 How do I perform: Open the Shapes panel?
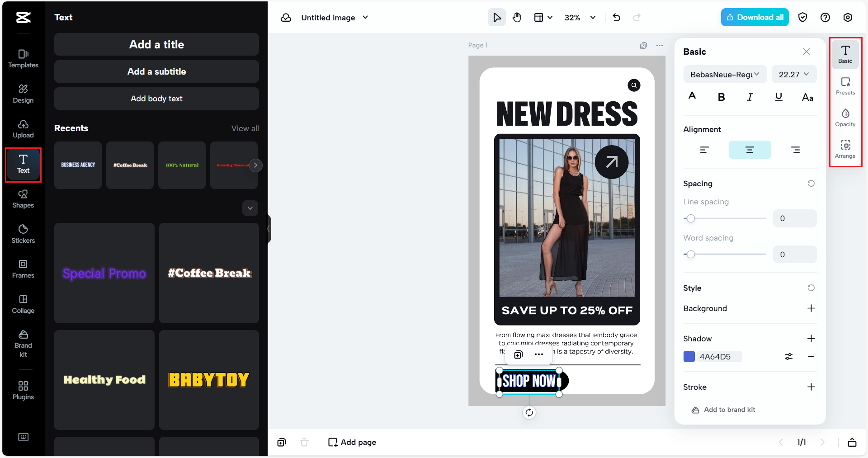point(23,199)
